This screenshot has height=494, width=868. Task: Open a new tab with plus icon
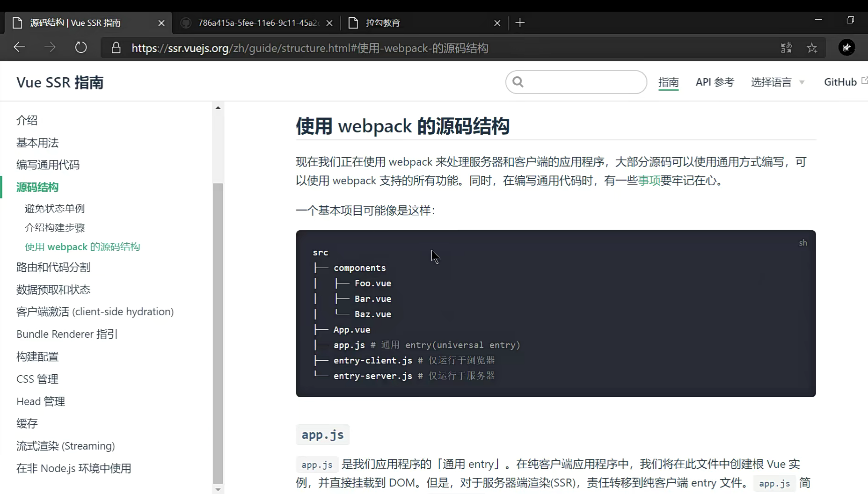520,23
